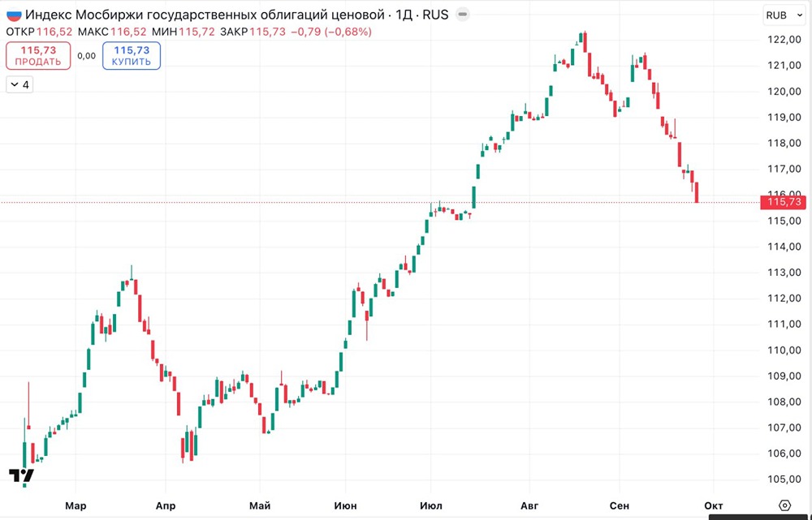The image size is (812, 520).
Task: Click the chart title Индекс Мосбиржи государственных облигаций
Action: tap(205, 15)
